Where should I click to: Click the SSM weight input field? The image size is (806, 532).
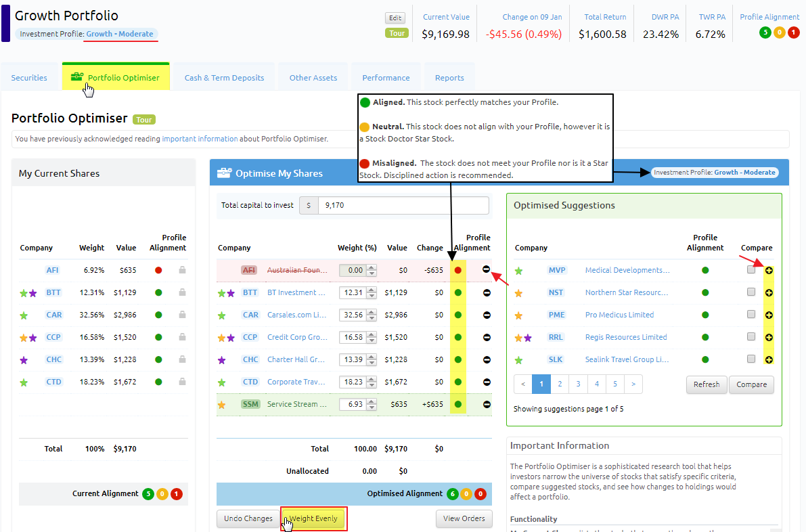click(354, 405)
